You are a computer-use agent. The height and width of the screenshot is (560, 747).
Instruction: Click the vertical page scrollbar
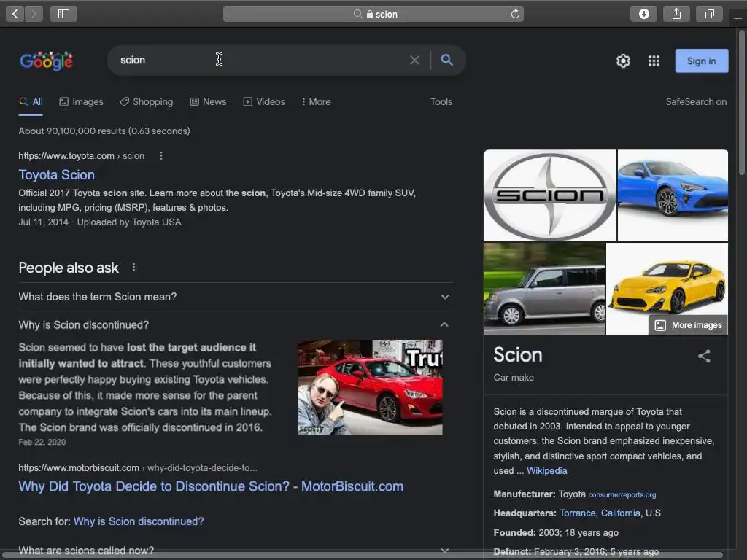pyautogui.click(x=742, y=103)
